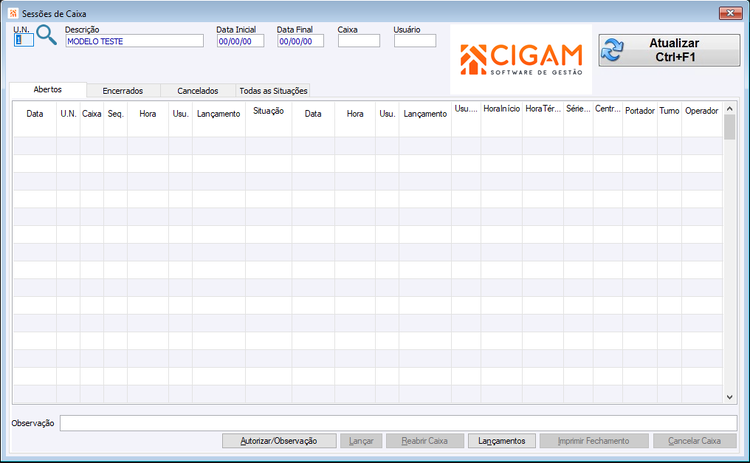
Task: Click the Descrição field containing MODELO TESTE
Action: (x=134, y=41)
